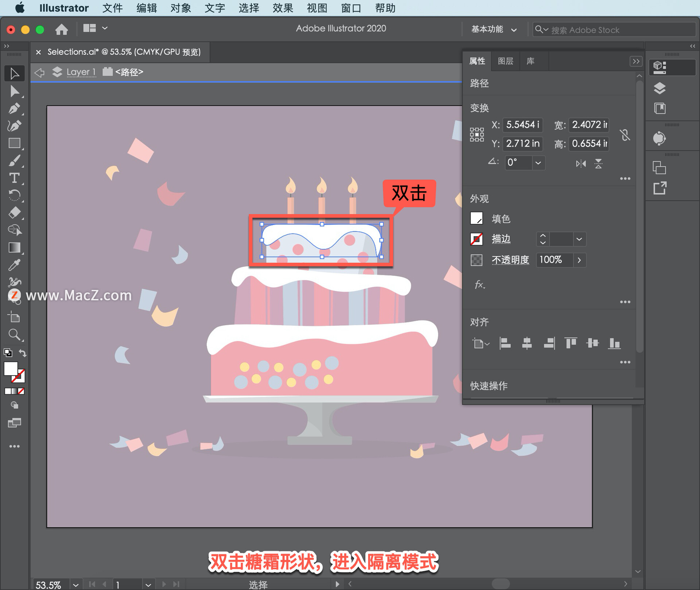
Task: Open the Basic Features workspace dropdown
Action: (x=494, y=30)
